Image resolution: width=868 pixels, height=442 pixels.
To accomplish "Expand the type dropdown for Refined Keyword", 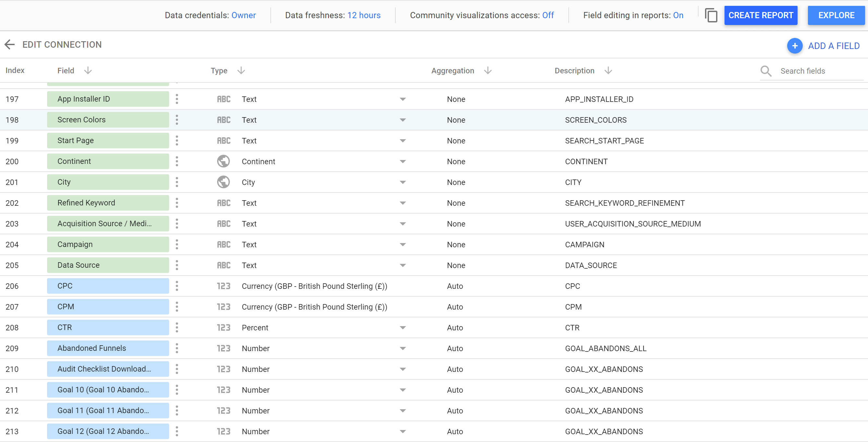I will pyautogui.click(x=403, y=203).
